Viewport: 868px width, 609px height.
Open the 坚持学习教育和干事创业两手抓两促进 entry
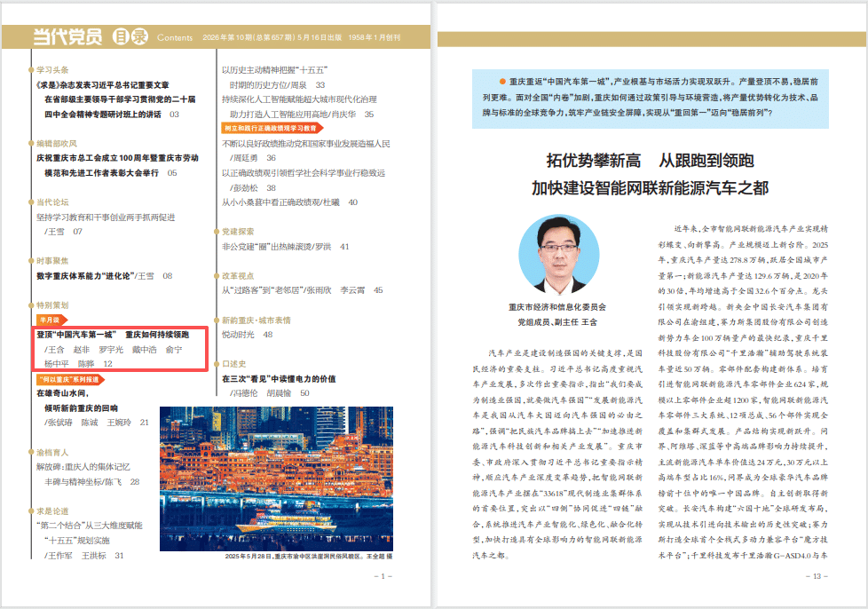coord(106,217)
